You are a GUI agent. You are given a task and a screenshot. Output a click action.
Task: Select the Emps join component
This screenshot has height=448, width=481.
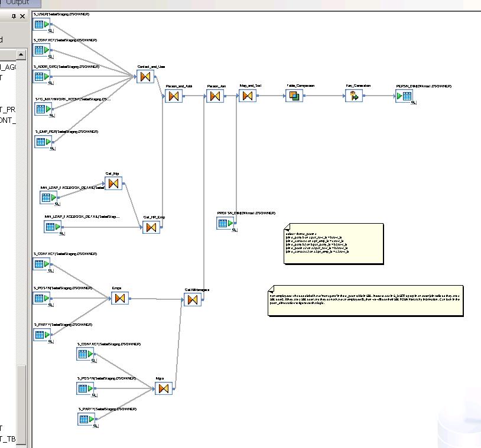tap(120, 298)
